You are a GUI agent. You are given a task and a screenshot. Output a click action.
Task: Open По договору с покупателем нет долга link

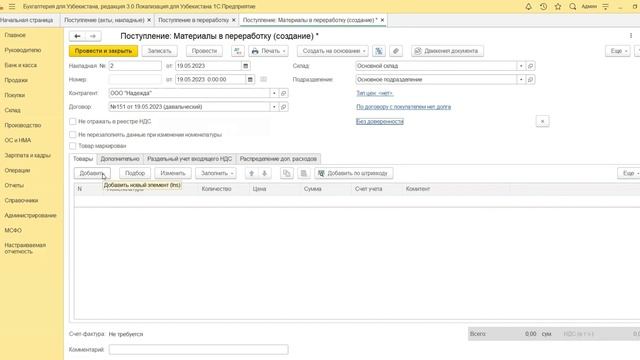coord(404,107)
